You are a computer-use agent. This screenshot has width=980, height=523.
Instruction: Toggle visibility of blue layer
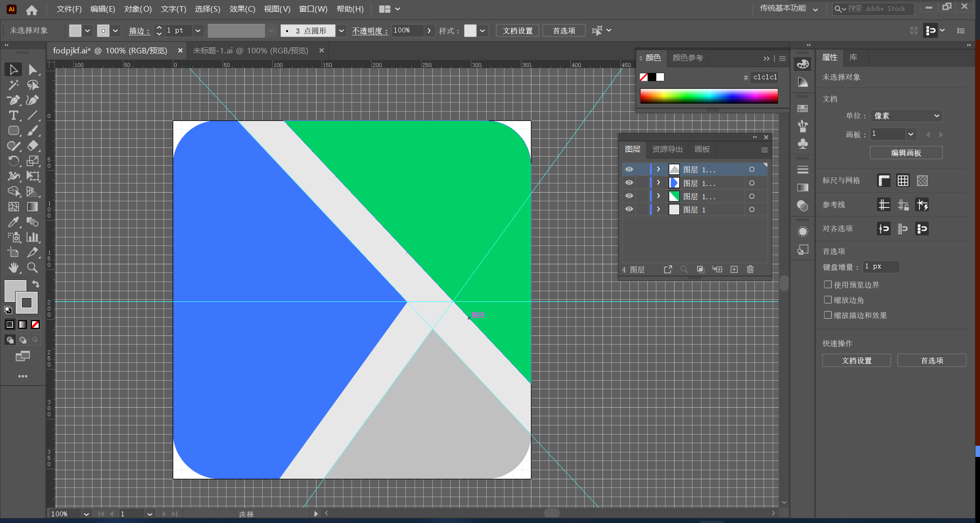point(629,182)
